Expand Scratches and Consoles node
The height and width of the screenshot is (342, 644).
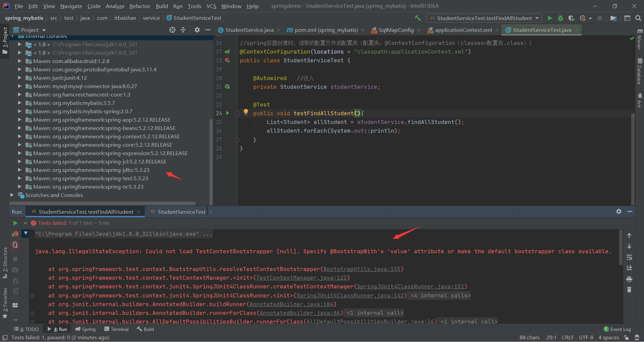[x=12, y=195]
